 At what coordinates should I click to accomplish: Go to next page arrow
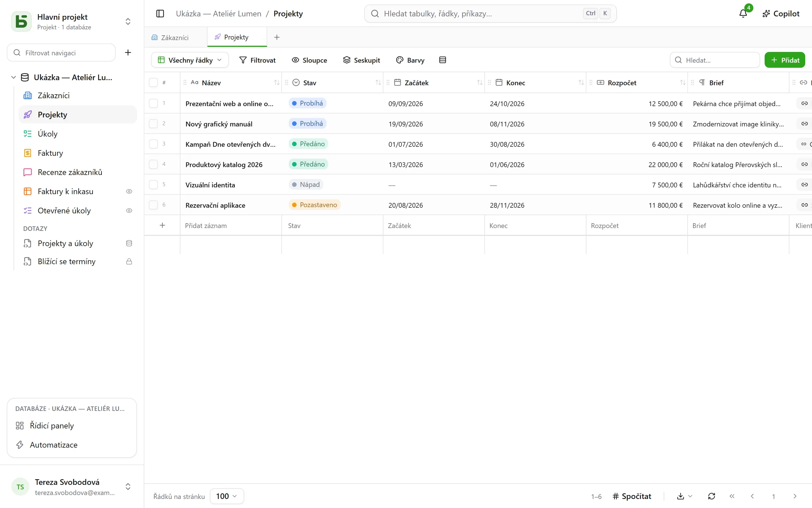click(x=795, y=496)
